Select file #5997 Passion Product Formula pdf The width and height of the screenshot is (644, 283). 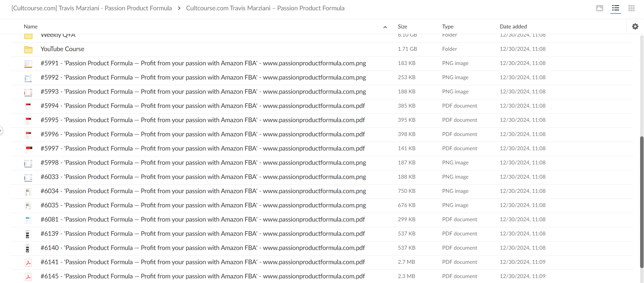click(x=203, y=148)
